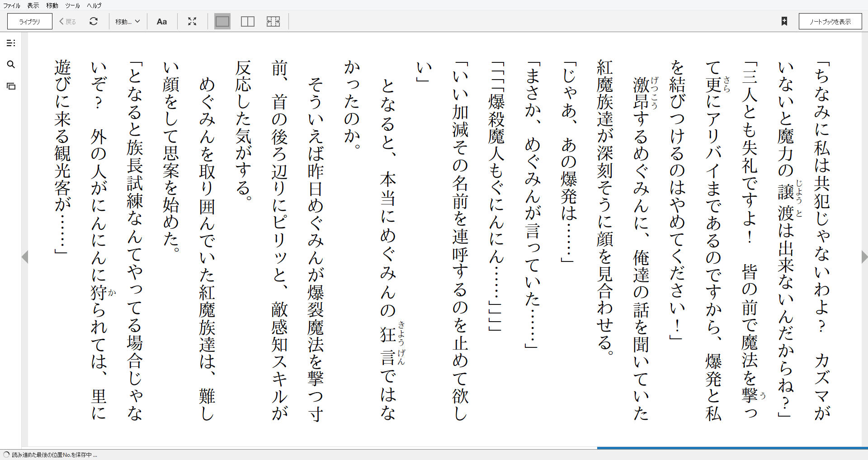Click the line starting 紅魔族達が深刻そうに
This screenshot has width=868, height=460.
point(605,208)
